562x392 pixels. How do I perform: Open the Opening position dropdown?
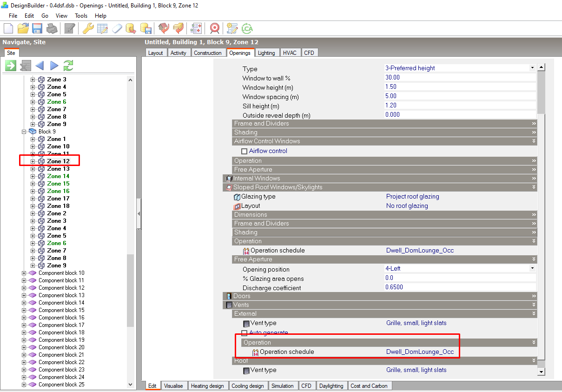click(532, 268)
